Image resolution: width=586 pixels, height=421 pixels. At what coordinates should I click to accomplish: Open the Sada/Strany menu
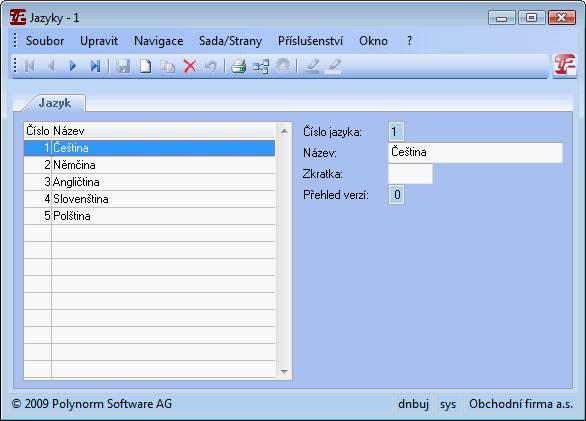click(230, 40)
